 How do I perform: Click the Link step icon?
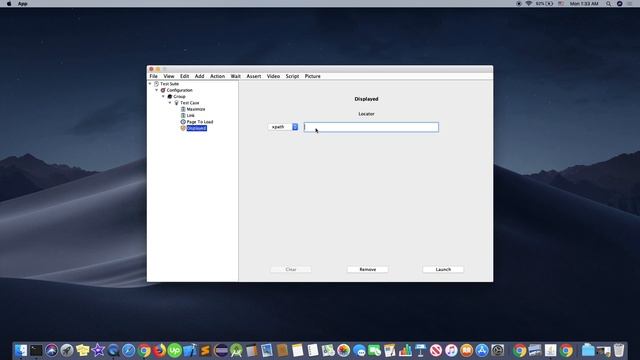[x=183, y=116]
